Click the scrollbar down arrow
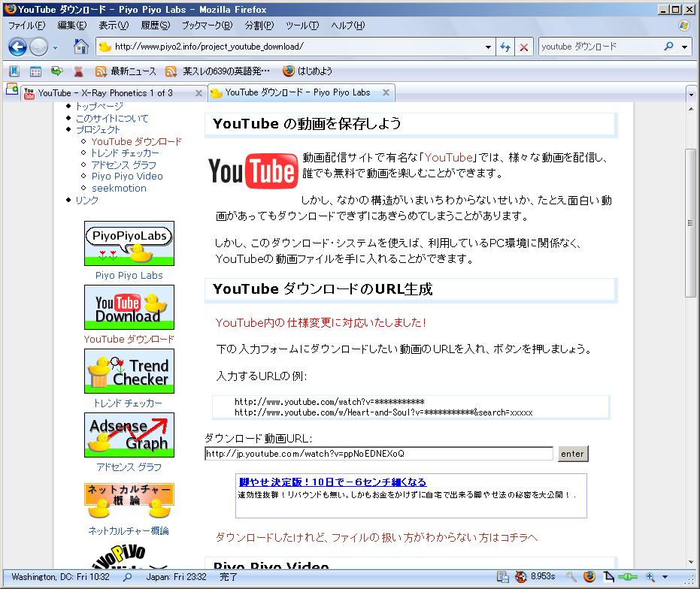The image size is (700, 589). tap(691, 562)
